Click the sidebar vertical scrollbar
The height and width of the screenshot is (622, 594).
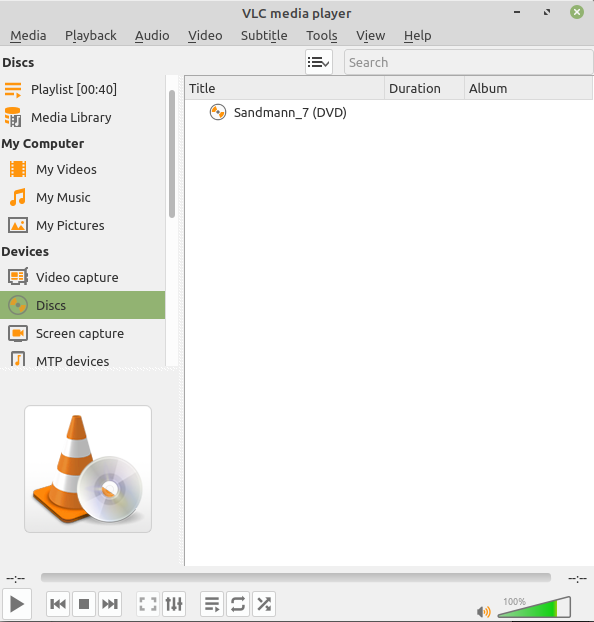pos(172,154)
